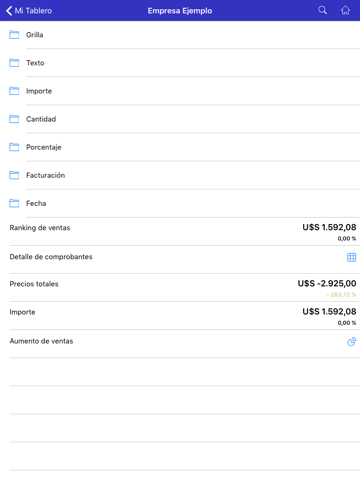Click the U$S -2.925,00 value
360x480 pixels.
[x=327, y=284]
